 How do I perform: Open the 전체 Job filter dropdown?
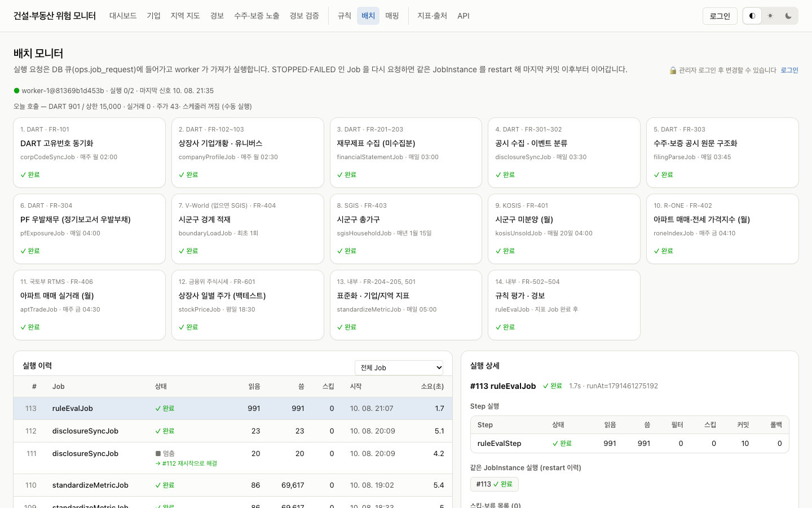pyautogui.click(x=399, y=367)
